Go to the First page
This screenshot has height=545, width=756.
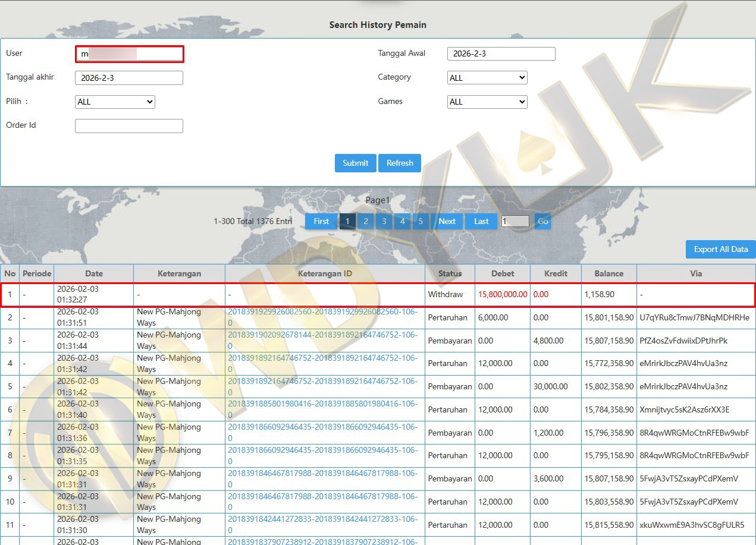coord(321,222)
